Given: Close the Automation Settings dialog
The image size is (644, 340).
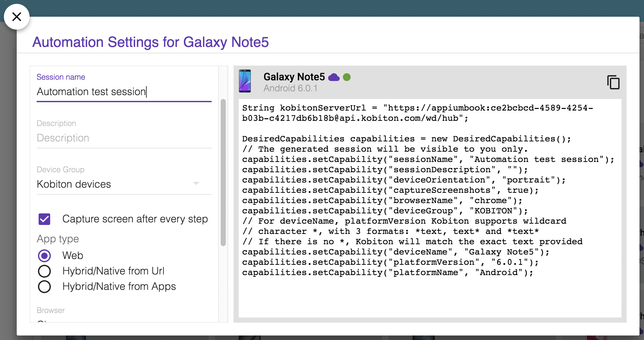Looking at the screenshot, I should 17,17.
